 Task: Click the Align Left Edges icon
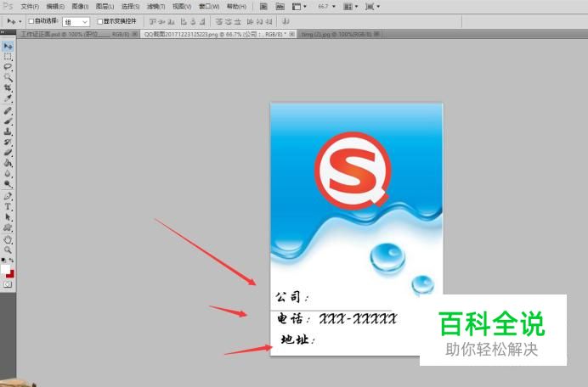(184, 22)
